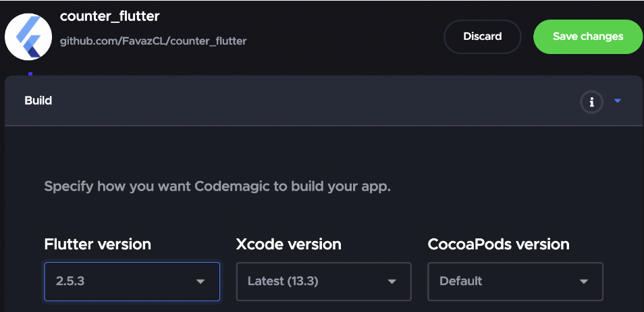Open the Build section info icon
Screen dimensions: 644x312
[x=591, y=102]
